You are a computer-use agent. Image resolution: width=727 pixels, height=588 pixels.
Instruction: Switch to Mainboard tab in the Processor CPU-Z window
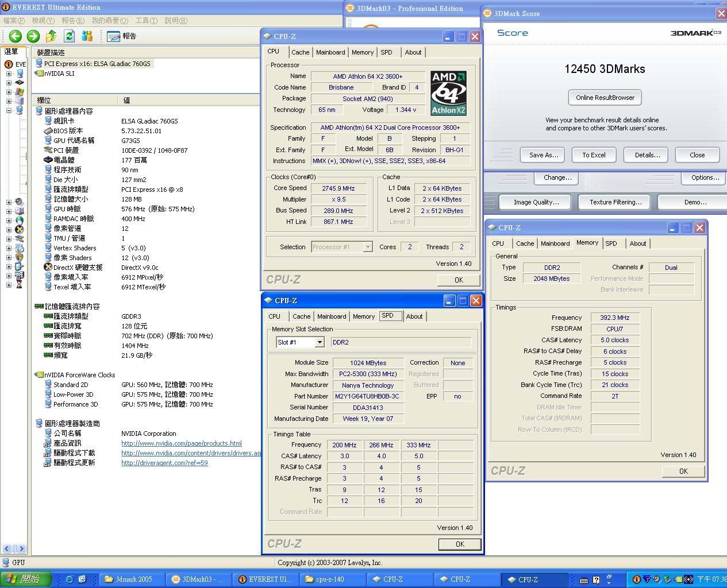pyautogui.click(x=330, y=52)
